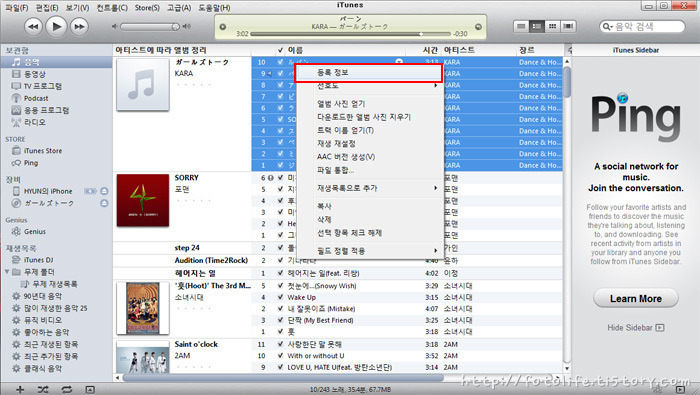
Task: Collapse the 무제 폴더 folder
Action: pyautogui.click(x=7, y=271)
